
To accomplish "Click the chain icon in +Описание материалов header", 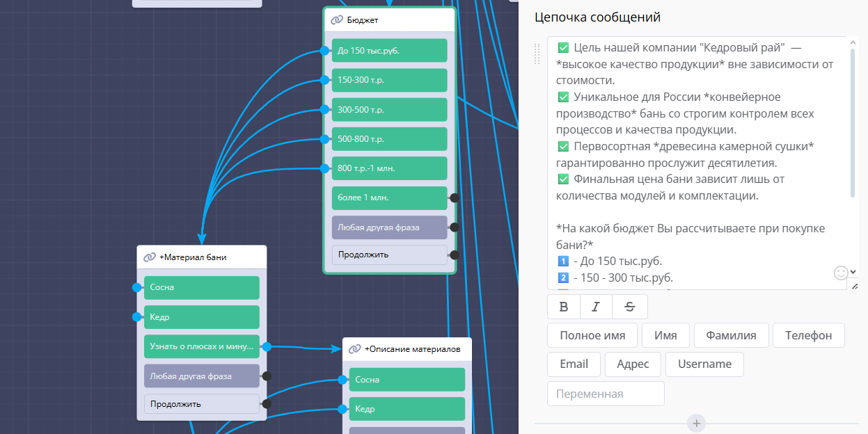I will click(354, 349).
